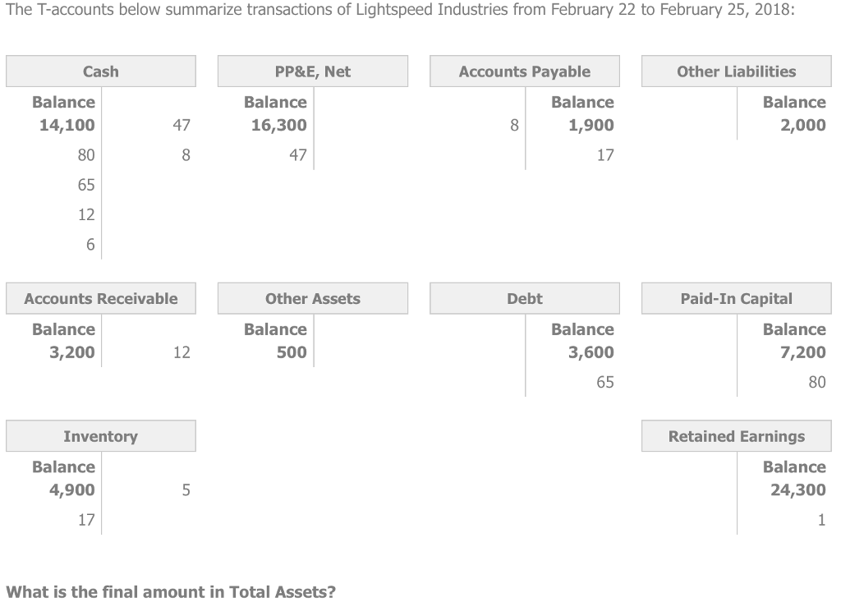The image size is (841, 616).
Task: Select the Debt balance 3,600
Action: (591, 352)
